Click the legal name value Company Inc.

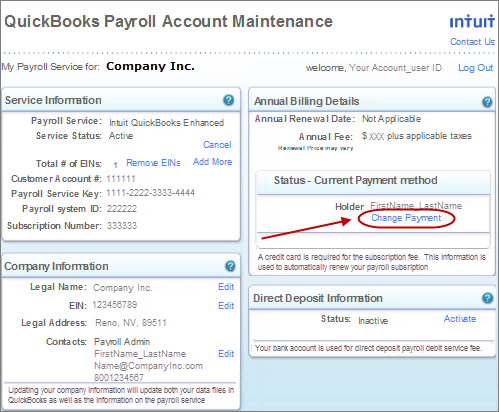point(123,288)
